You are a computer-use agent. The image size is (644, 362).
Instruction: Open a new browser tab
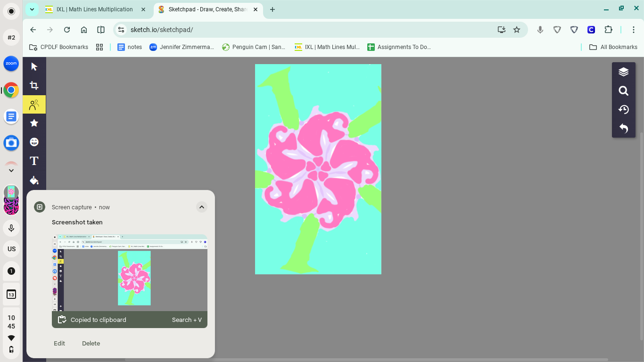coord(272,9)
